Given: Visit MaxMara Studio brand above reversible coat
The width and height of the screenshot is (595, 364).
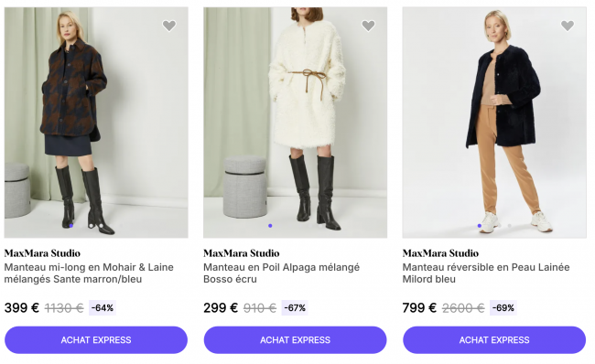Looking at the screenshot, I should click(440, 253).
